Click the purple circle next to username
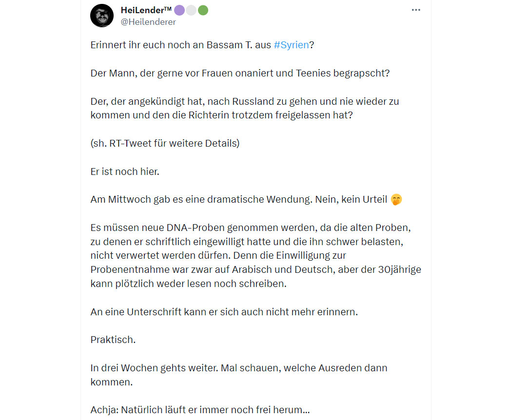The image size is (512, 420). pyautogui.click(x=179, y=10)
